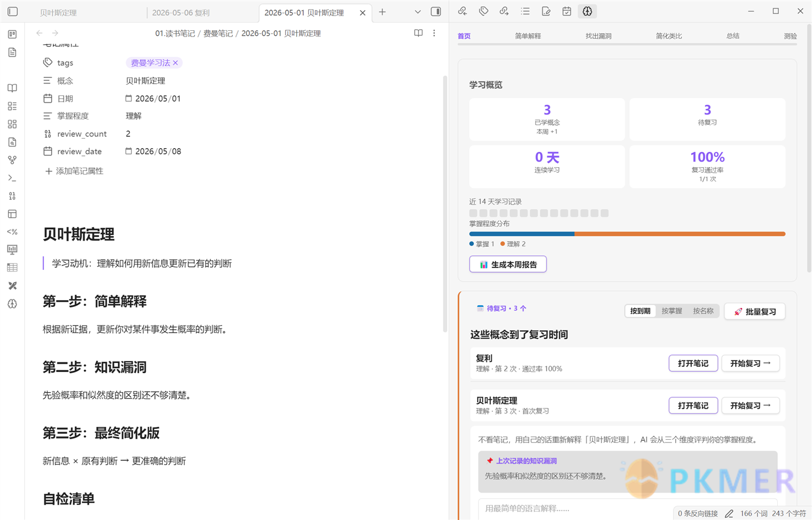Open 01.读书笔记 breadcrumb folder
Screen dimensions: 812x520
coord(175,34)
